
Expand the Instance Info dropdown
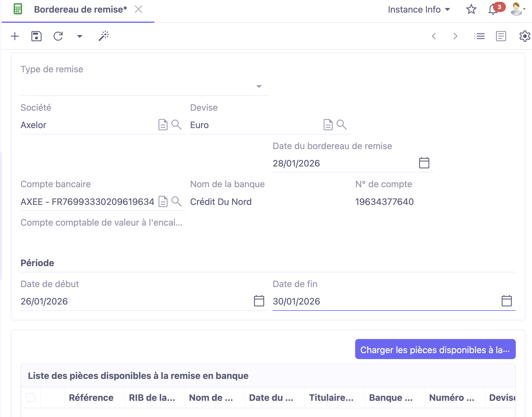coord(419,9)
